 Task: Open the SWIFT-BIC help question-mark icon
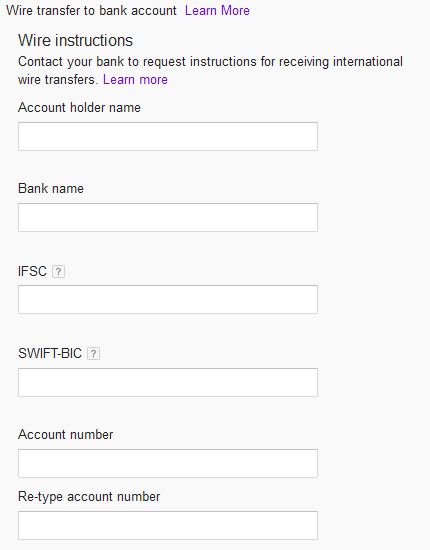[x=93, y=354]
